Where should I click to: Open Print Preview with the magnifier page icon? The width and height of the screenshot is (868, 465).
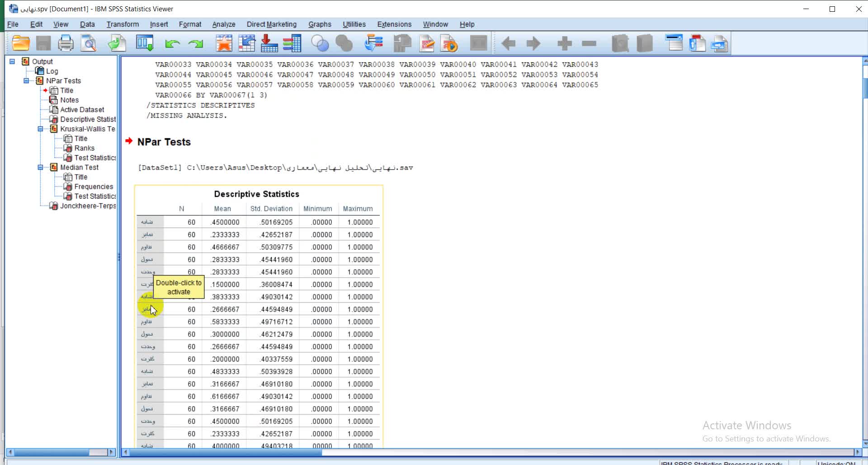[x=89, y=43]
